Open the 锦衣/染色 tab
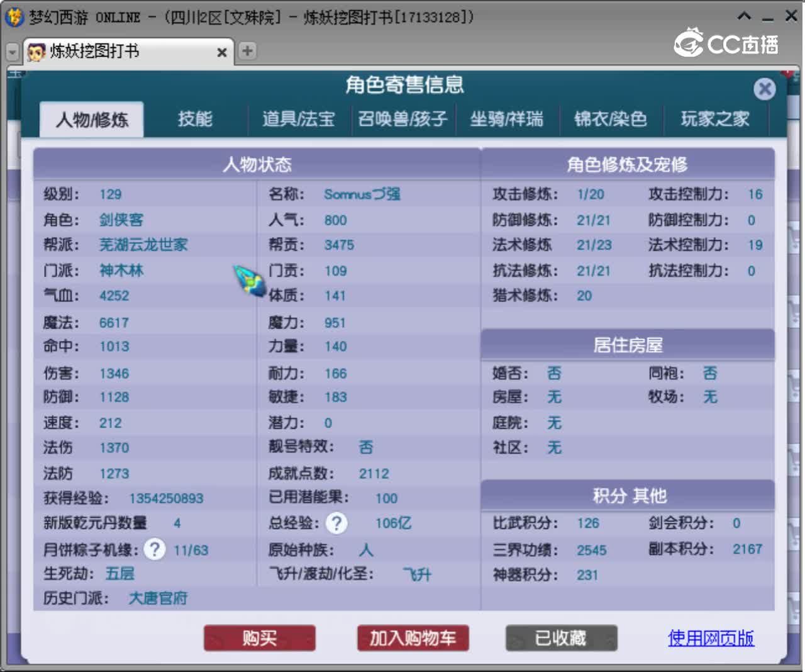805x672 pixels. coord(611,119)
